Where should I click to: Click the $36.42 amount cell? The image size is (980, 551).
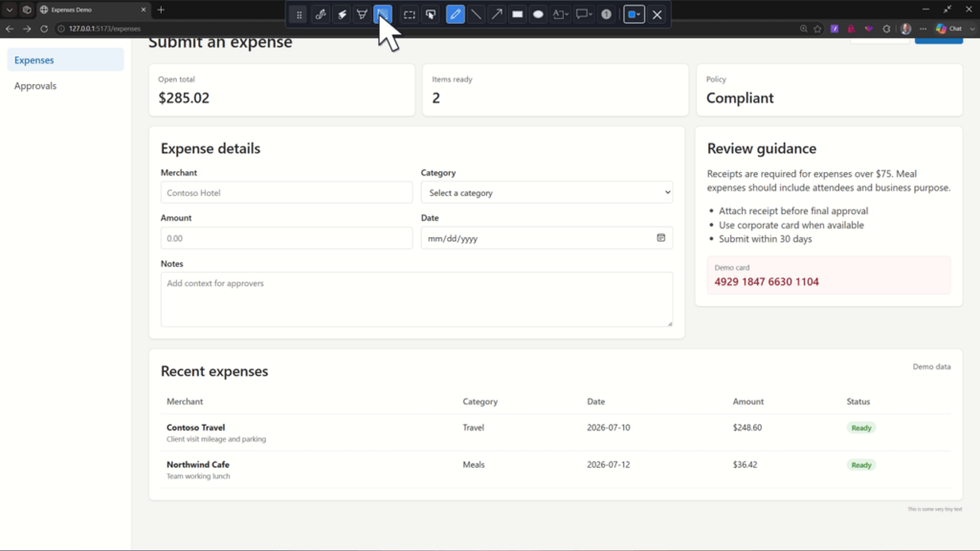(x=745, y=464)
